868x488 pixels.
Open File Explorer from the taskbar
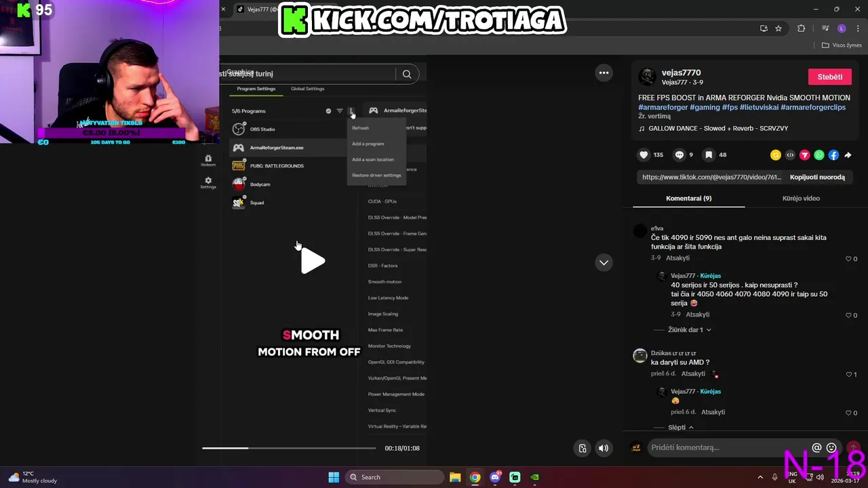click(455, 477)
